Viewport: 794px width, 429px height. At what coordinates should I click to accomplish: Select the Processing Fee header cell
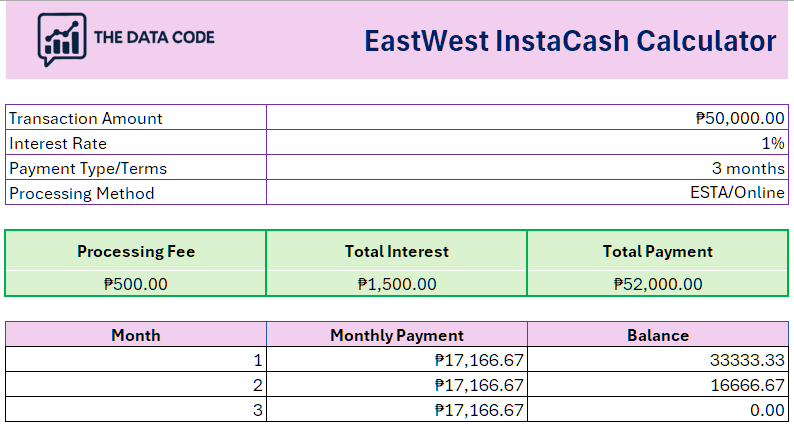[136, 251]
